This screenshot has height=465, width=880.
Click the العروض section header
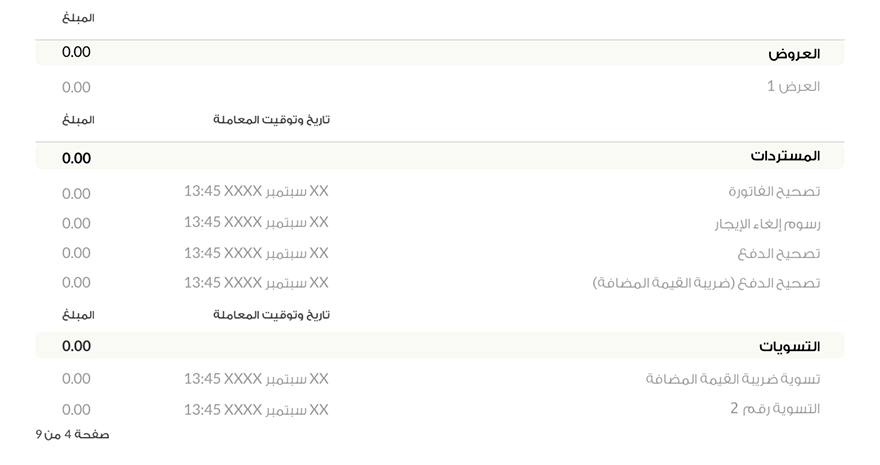(794, 54)
